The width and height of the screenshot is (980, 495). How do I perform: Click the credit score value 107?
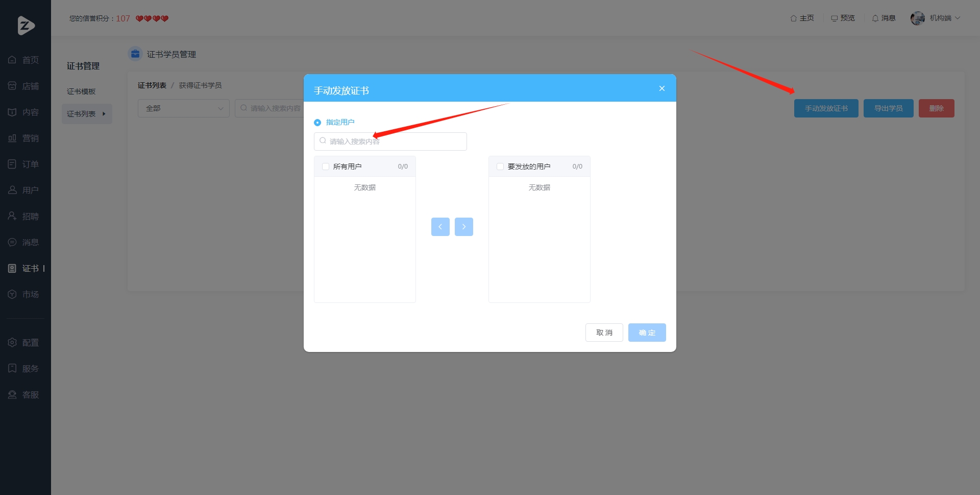click(123, 18)
